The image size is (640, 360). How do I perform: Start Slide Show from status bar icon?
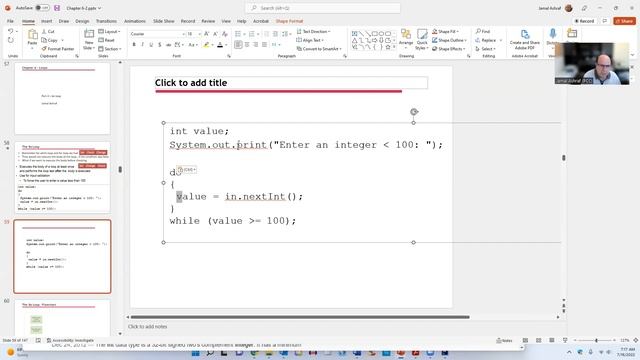point(565,340)
